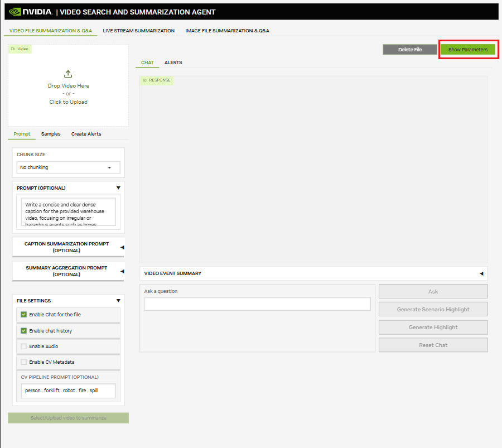Enable CV Metadata checkbox
The height and width of the screenshot is (448, 502).
pos(23,362)
